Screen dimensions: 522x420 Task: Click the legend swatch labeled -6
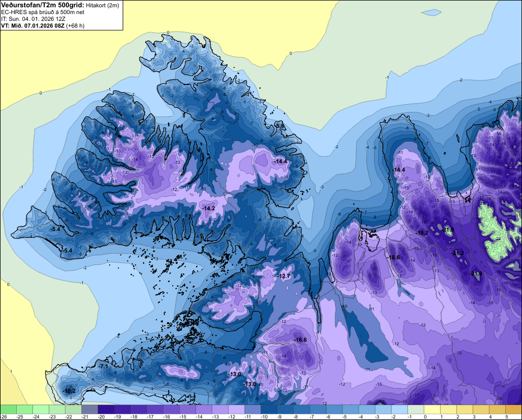click(335, 409)
